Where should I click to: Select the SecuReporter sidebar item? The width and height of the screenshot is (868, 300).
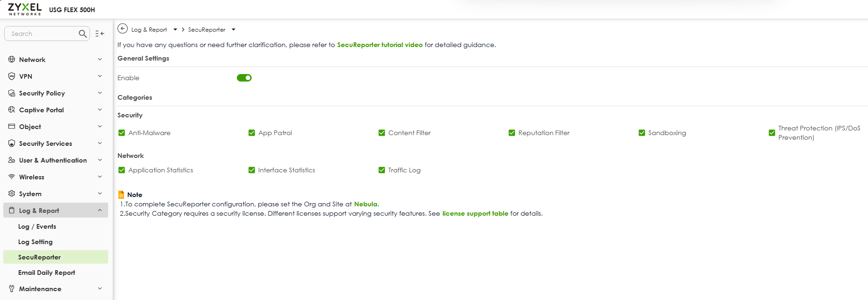(x=55, y=257)
